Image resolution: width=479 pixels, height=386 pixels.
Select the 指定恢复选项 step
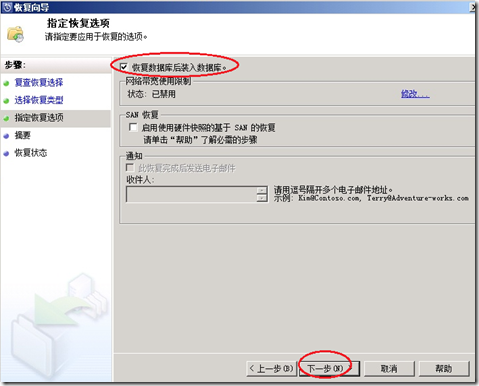[x=39, y=118]
